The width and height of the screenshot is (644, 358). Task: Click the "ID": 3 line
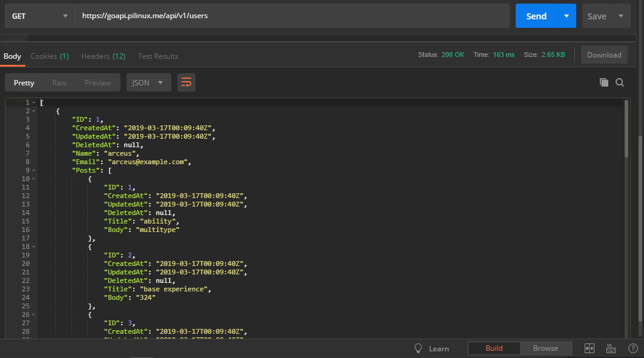pyautogui.click(x=119, y=323)
